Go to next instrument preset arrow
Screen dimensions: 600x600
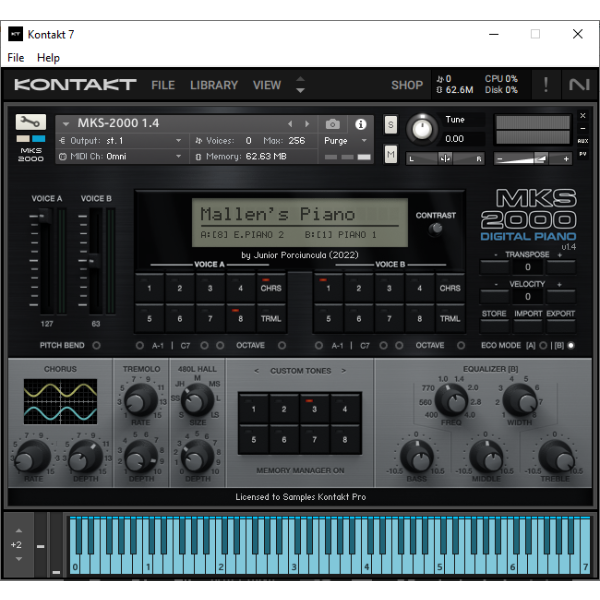pyautogui.click(x=307, y=124)
